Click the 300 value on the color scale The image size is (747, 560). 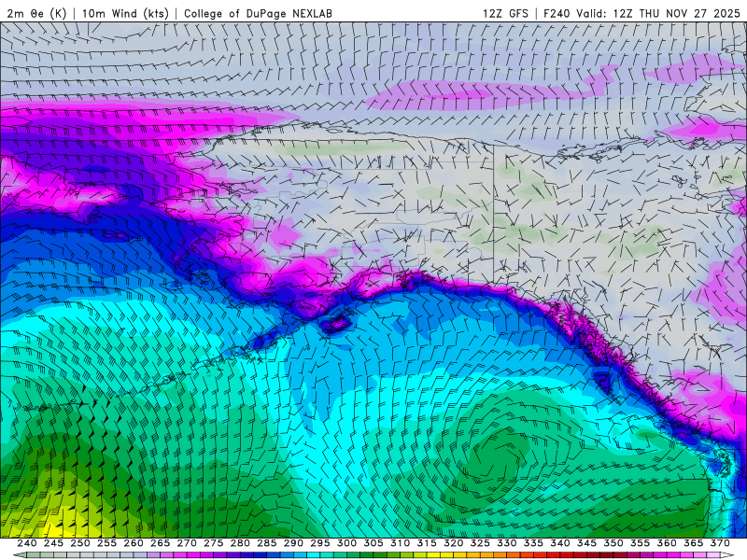(346, 543)
